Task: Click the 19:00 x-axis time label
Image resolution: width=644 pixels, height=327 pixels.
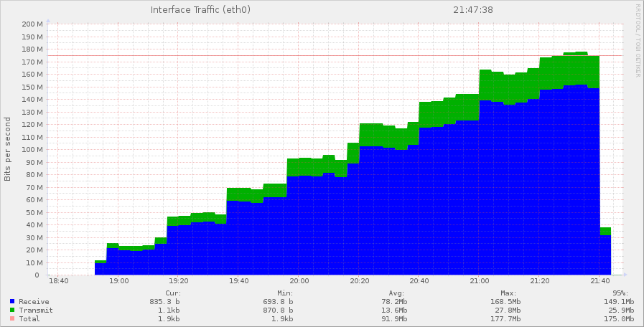Action: (118, 281)
